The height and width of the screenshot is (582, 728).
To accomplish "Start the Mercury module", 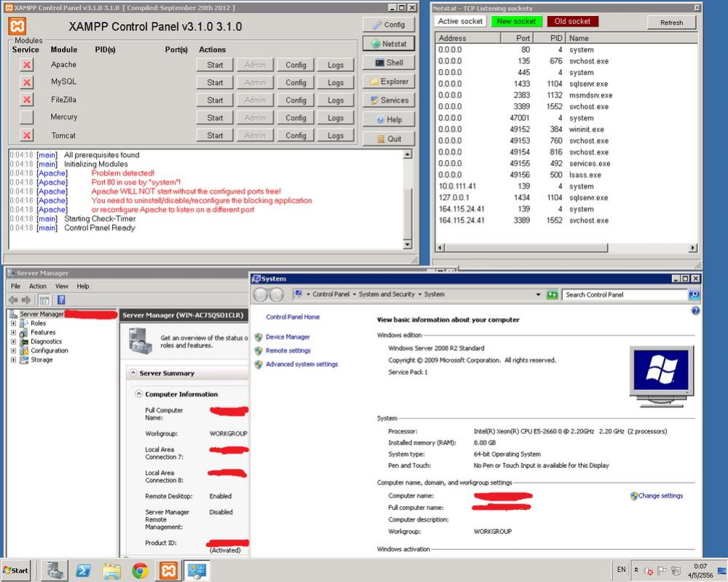I will click(215, 118).
